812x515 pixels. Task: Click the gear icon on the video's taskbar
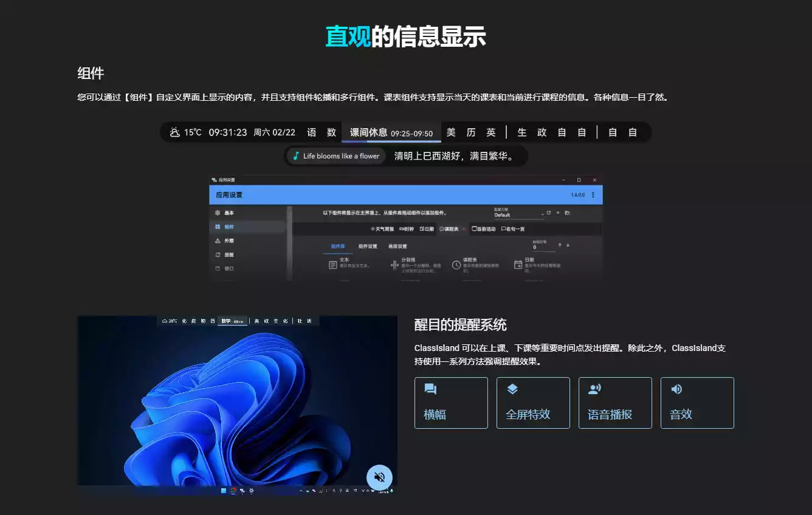(x=251, y=490)
